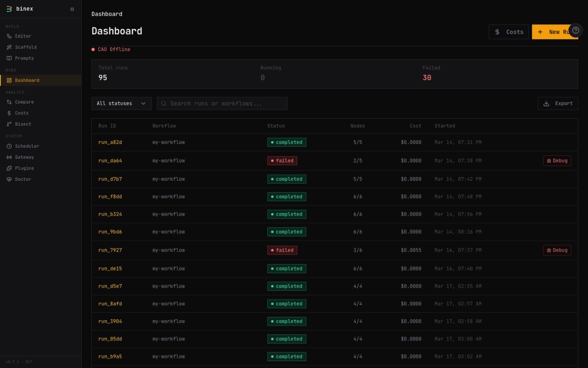Click the Started column header
The height and width of the screenshot is (368, 588).
tap(445, 126)
